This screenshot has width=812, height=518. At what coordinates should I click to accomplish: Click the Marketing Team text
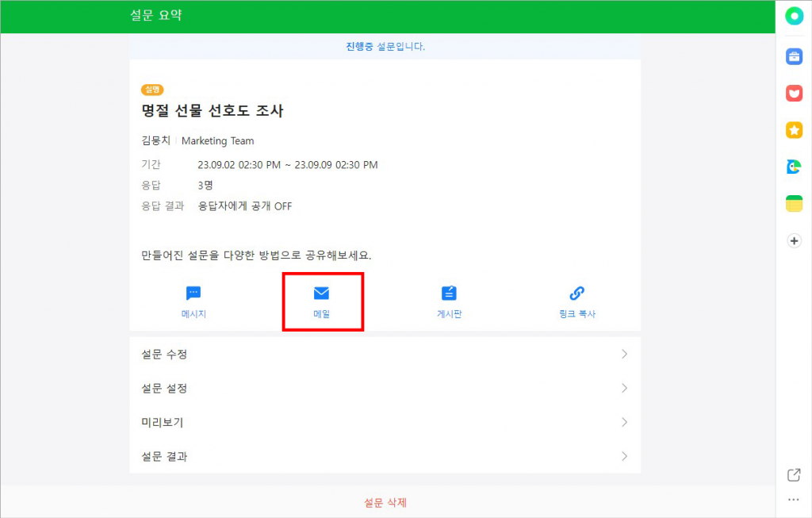pyautogui.click(x=217, y=141)
